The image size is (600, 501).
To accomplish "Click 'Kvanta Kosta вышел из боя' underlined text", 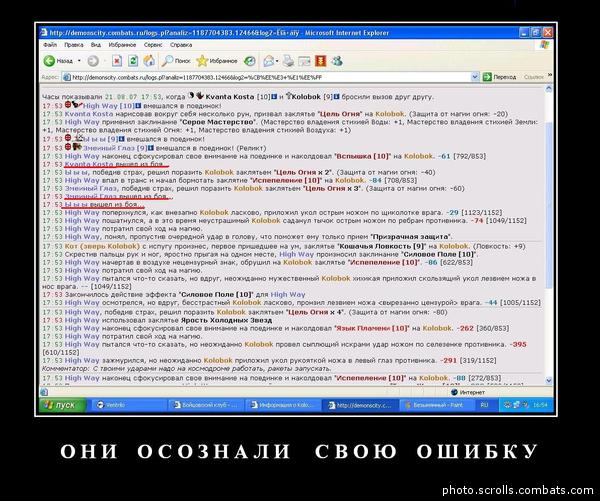I will click(x=116, y=164).
